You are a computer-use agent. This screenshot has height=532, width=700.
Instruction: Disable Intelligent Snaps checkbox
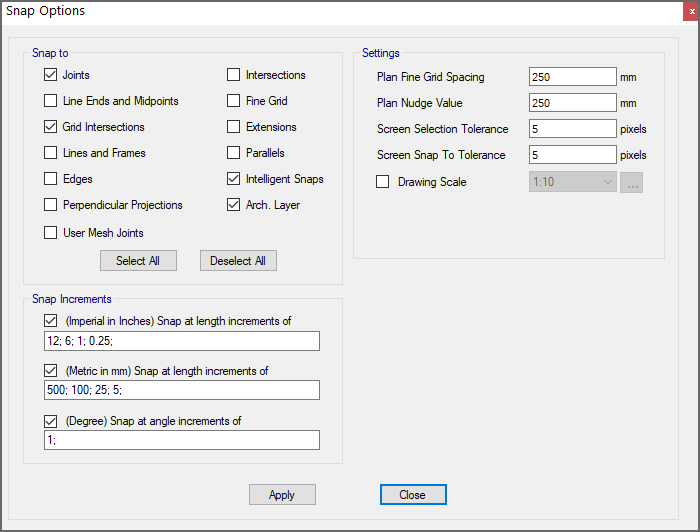234,179
